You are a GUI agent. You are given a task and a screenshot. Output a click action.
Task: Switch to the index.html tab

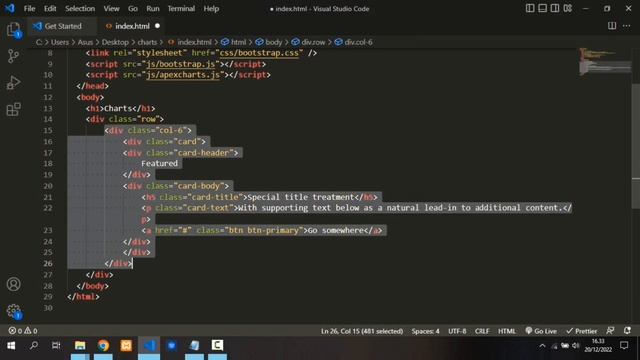pos(132,26)
